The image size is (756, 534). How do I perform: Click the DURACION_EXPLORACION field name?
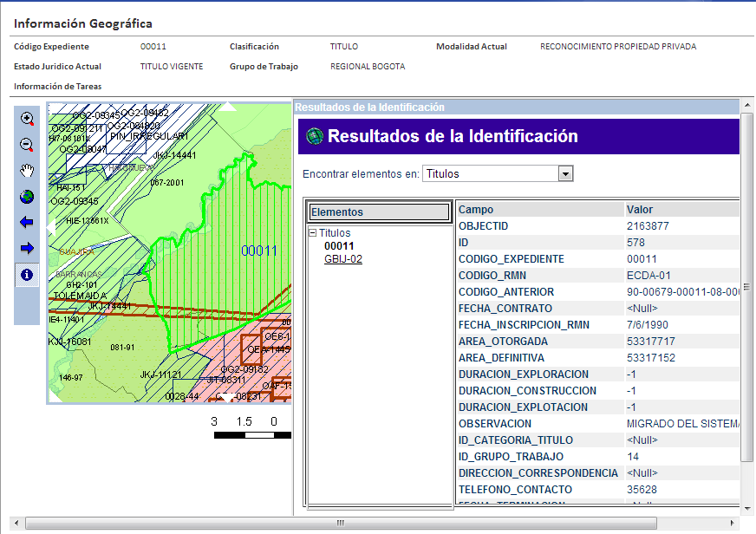coord(523,374)
